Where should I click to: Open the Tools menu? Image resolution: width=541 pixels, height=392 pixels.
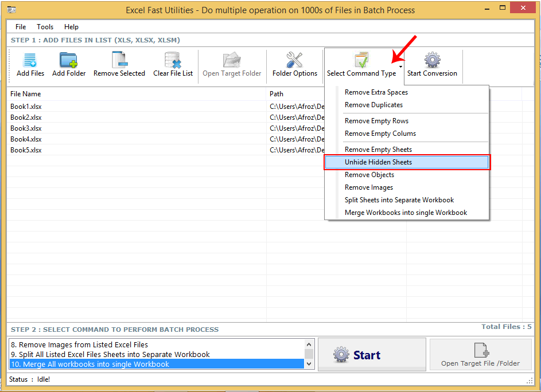tap(45, 26)
